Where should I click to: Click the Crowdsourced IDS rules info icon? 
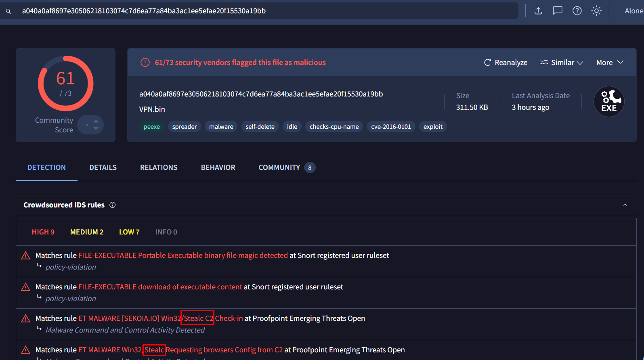click(113, 205)
